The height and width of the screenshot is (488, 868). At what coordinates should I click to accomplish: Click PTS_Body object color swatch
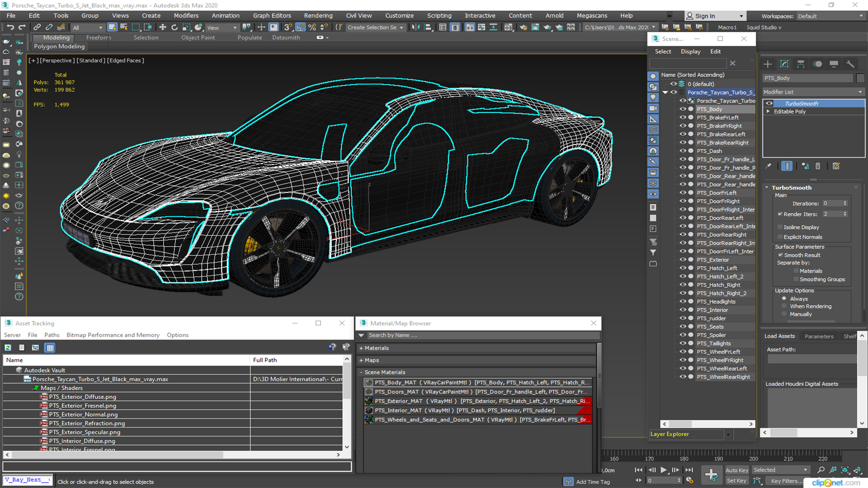pyautogui.click(x=860, y=78)
